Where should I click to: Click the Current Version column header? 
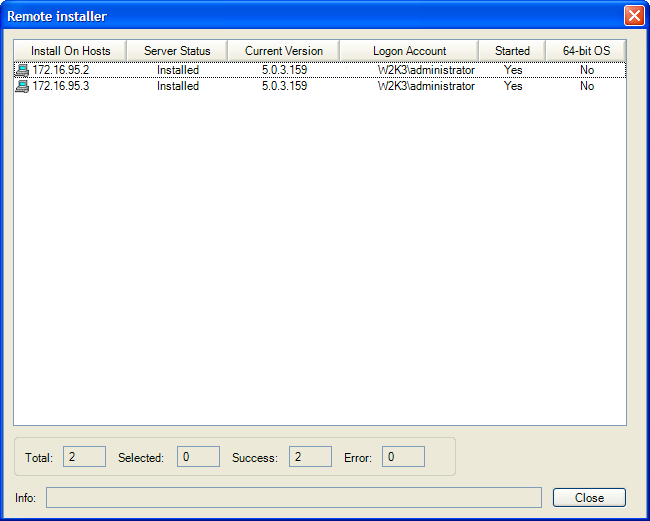(x=284, y=51)
